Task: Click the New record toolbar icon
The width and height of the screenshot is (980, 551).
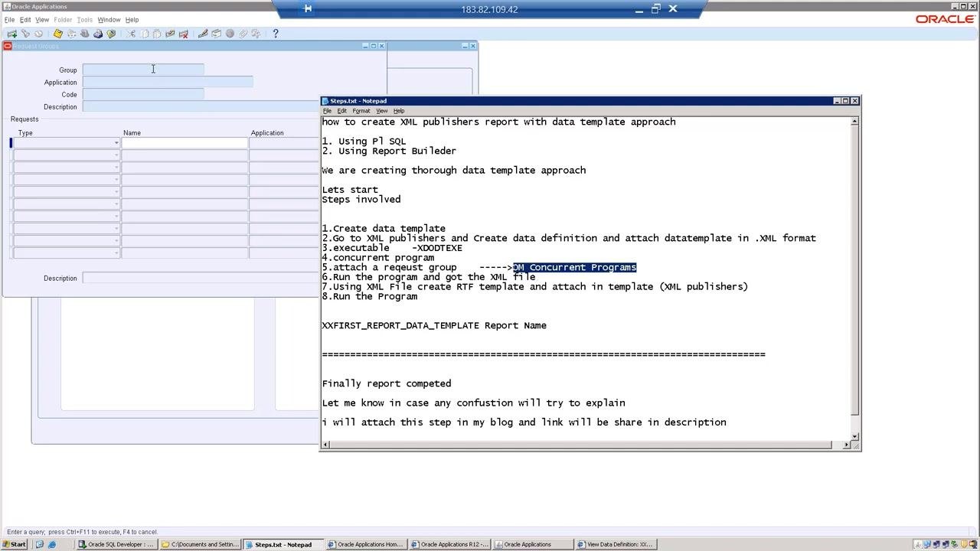Action: coord(11,34)
